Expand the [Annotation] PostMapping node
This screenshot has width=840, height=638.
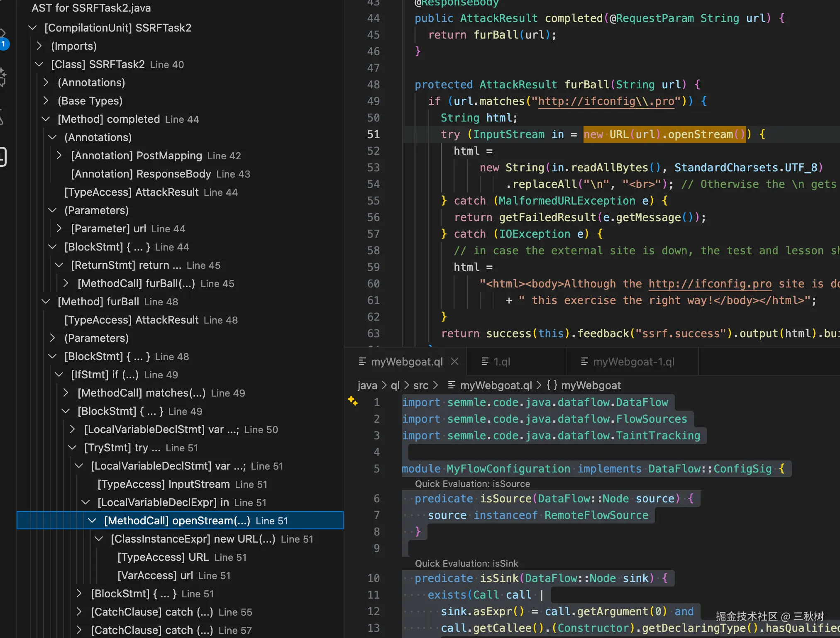59,156
